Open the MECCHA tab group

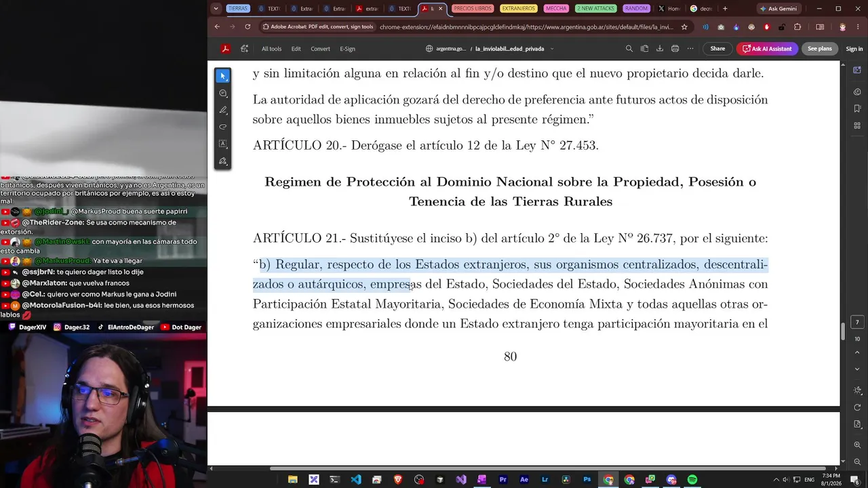556,9
